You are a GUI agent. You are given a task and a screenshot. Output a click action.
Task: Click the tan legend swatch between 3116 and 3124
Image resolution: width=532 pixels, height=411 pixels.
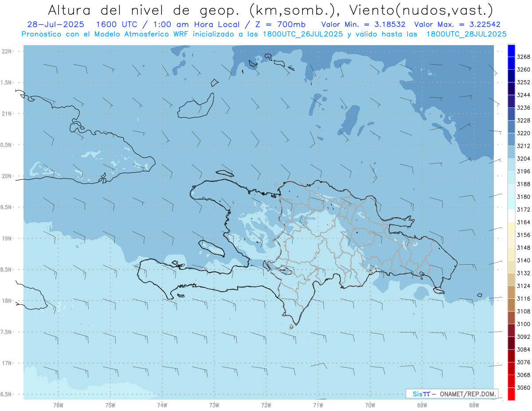tap(511, 292)
